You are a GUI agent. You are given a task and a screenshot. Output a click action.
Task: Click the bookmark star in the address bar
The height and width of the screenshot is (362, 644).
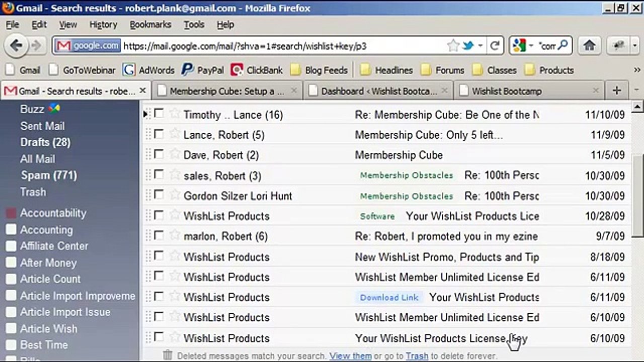pyautogui.click(x=453, y=46)
